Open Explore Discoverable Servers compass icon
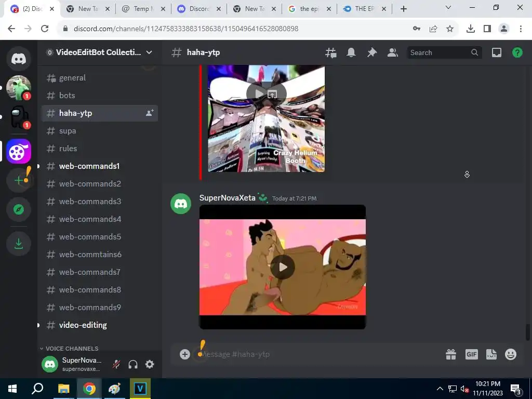 click(19, 209)
